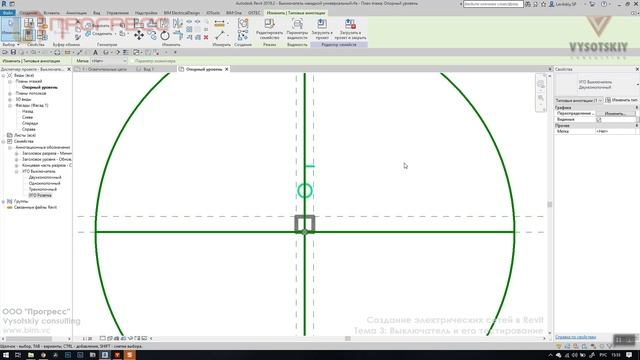Open the Revit application logo menu
The image size is (640, 360).
[4, 4]
